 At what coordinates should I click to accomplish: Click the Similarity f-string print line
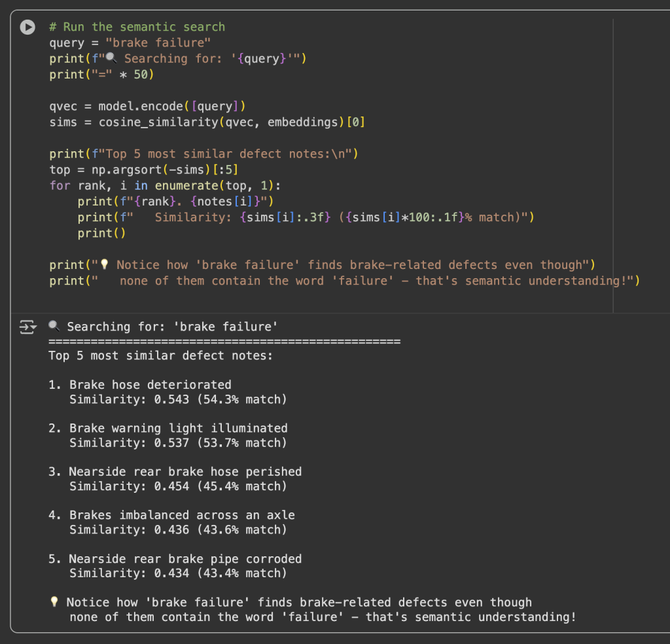(306, 217)
